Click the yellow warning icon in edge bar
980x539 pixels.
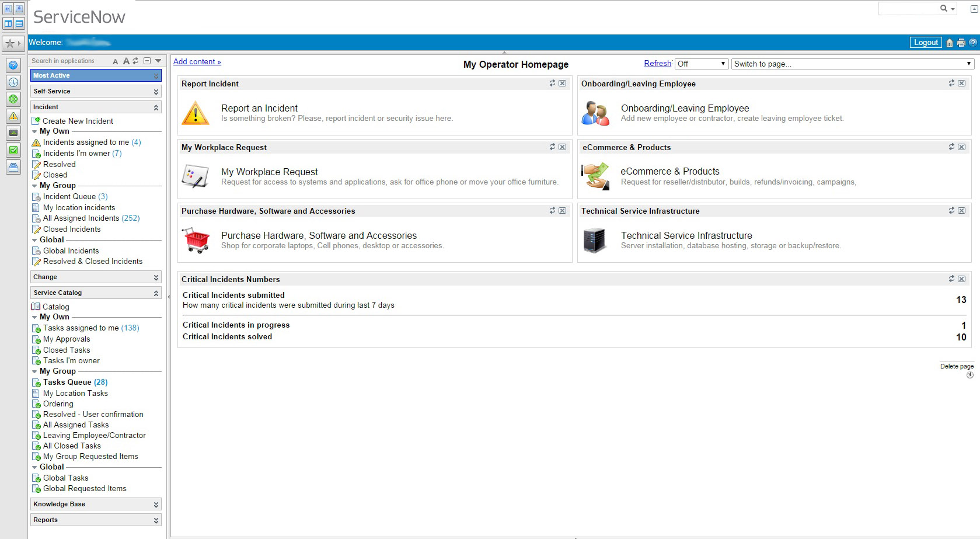[13, 117]
